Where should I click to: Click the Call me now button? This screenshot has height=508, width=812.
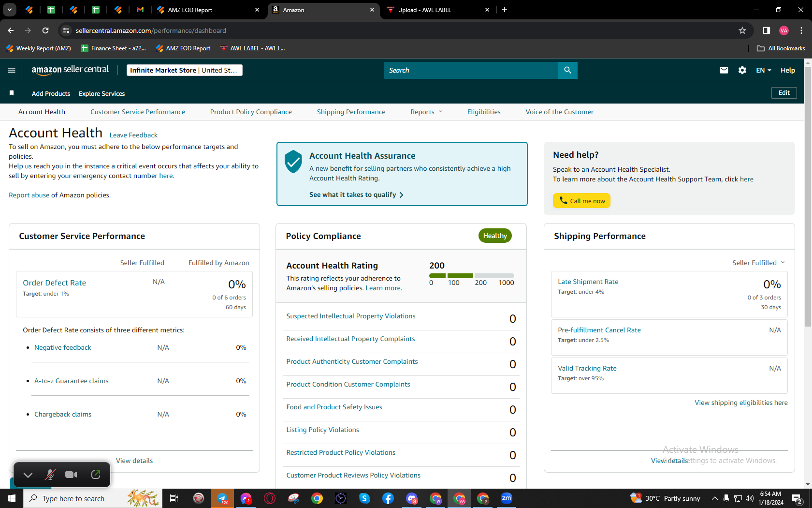tap(581, 201)
